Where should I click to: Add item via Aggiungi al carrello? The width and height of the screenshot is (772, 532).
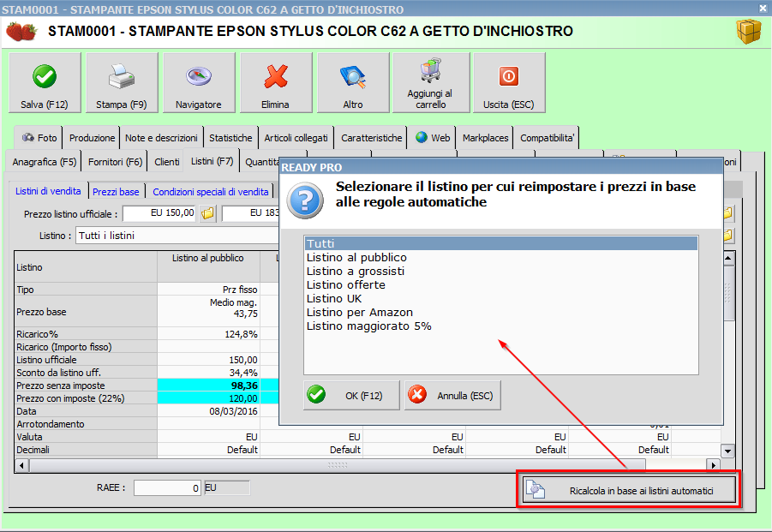coord(431,83)
